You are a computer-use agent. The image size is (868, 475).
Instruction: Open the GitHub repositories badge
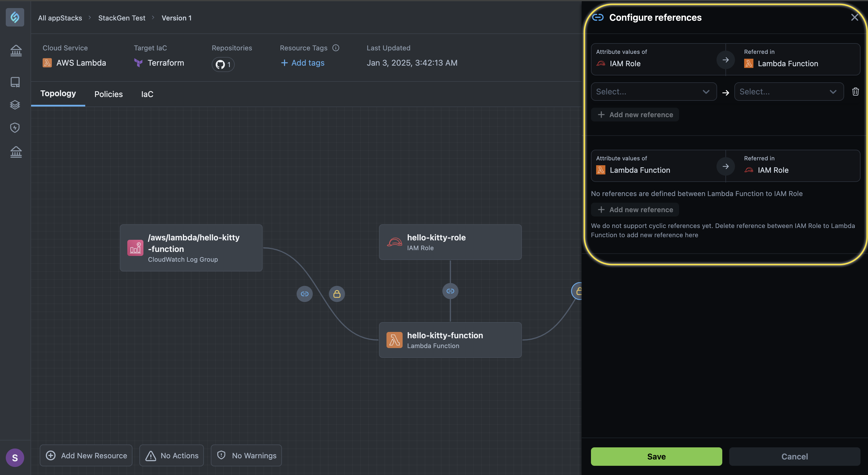click(223, 64)
